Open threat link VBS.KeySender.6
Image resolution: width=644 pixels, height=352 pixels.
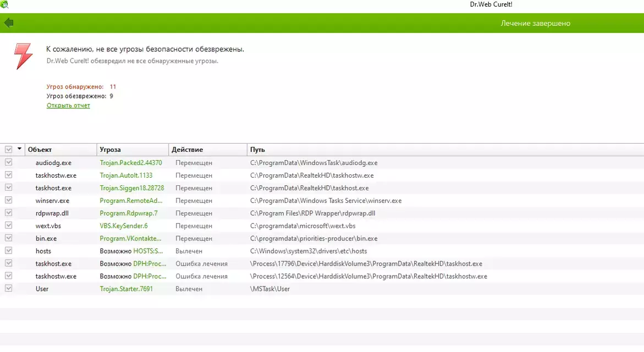pyautogui.click(x=124, y=226)
